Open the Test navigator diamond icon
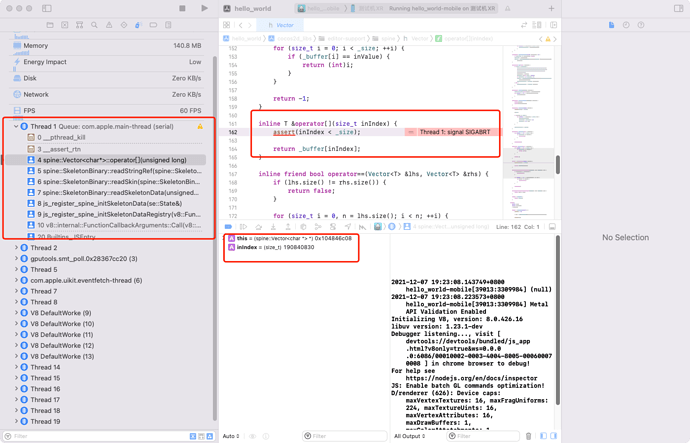This screenshot has height=443, width=690. coord(124,25)
